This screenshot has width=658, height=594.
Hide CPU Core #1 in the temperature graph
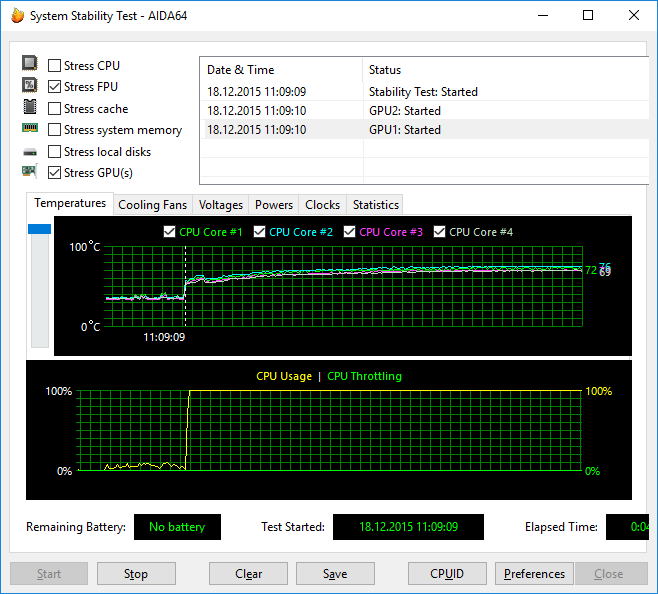169,232
